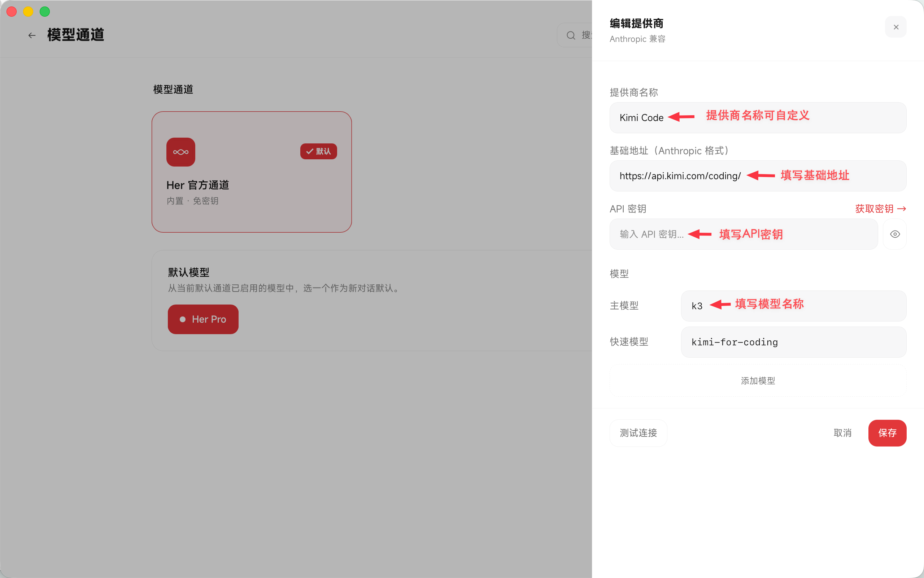
Task: Click the default checkmark badge
Action: click(x=318, y=151)
